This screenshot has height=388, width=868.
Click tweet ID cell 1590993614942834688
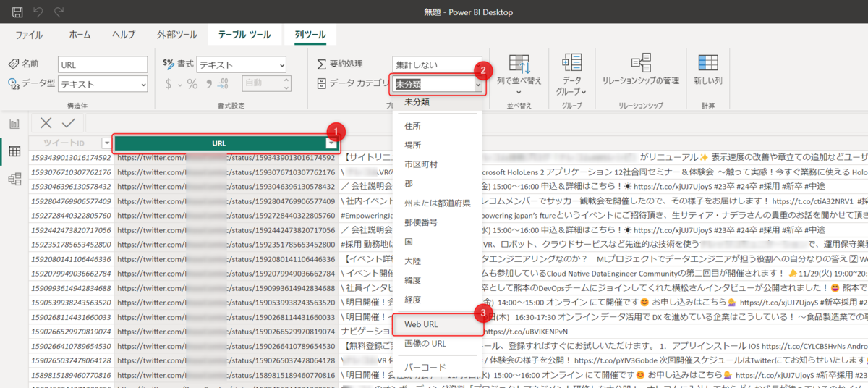(x=71, y=288)
